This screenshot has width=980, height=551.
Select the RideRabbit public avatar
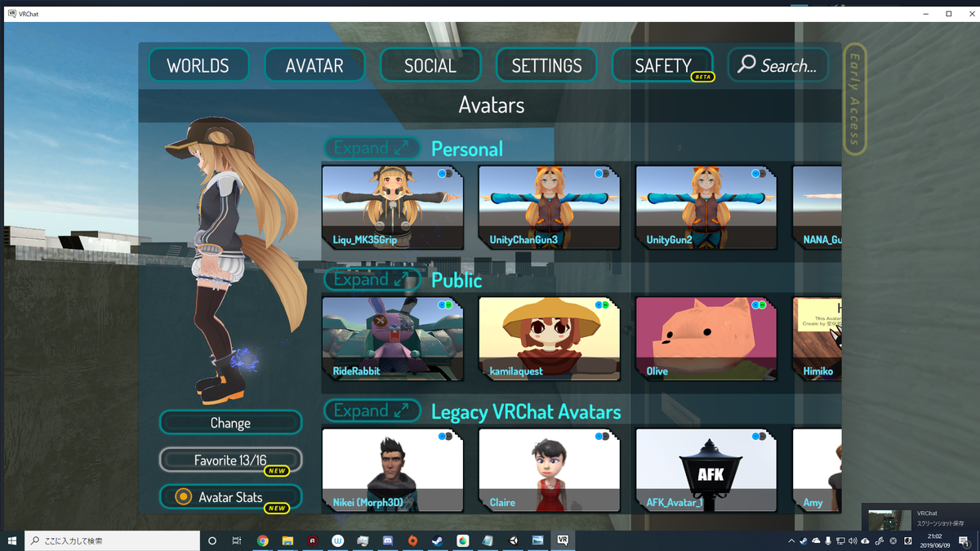coord(393,339)
